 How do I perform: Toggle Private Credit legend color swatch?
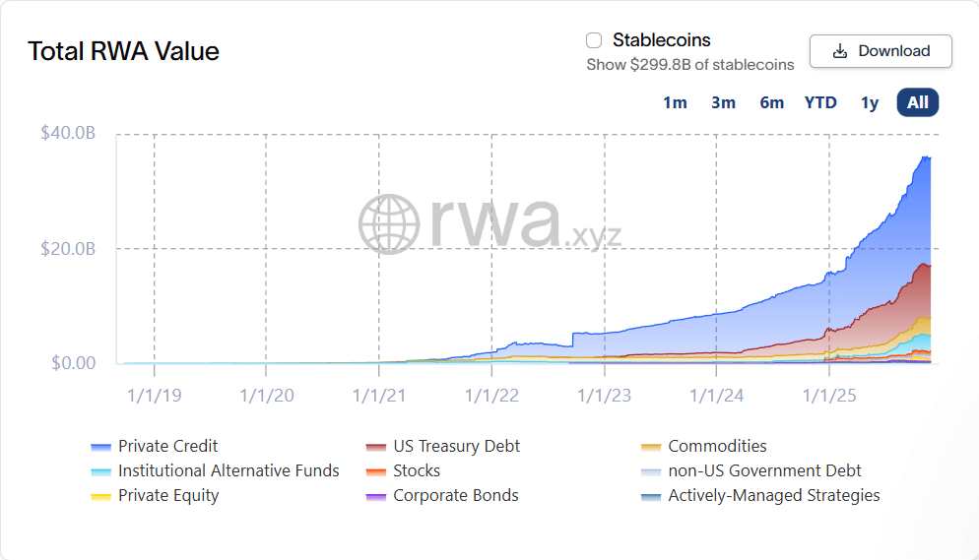click(100, 447)
